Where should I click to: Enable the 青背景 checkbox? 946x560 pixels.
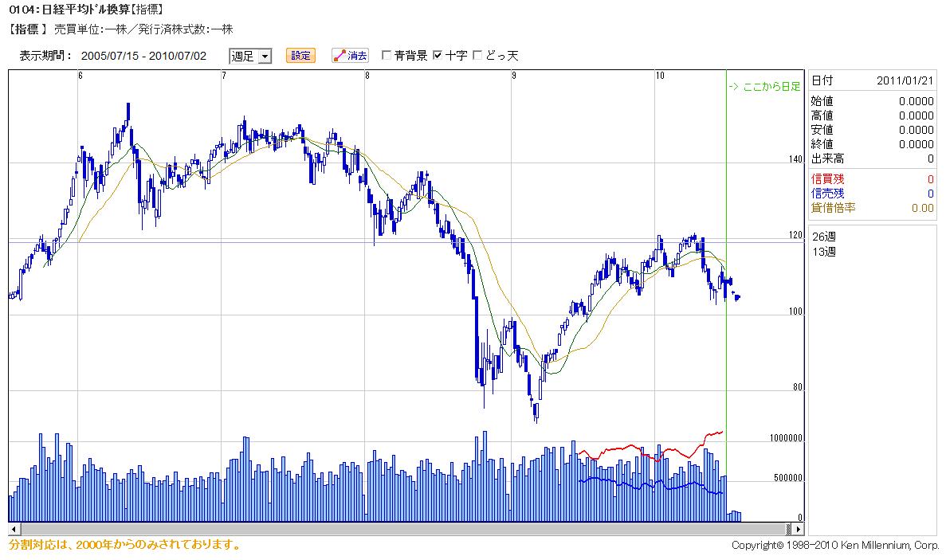point(386,56)
